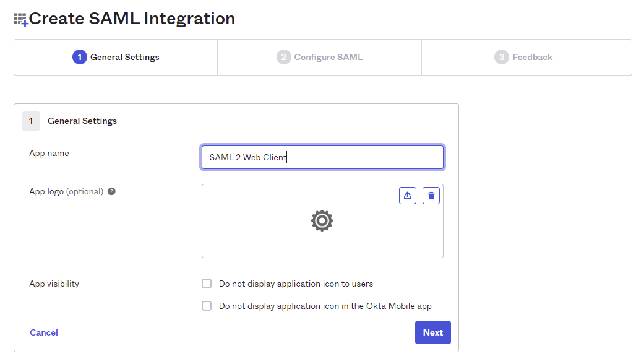
Task: Click into the App name text field
Action: pos(322,157)
